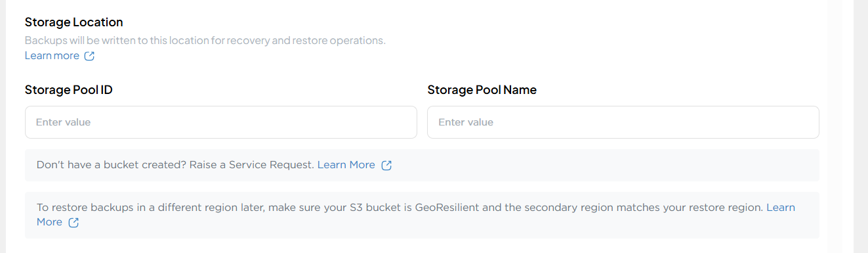Screen dimensions: 868x253
Task: Focus the Storage Pool Name input field
Action: coord(623,122)
